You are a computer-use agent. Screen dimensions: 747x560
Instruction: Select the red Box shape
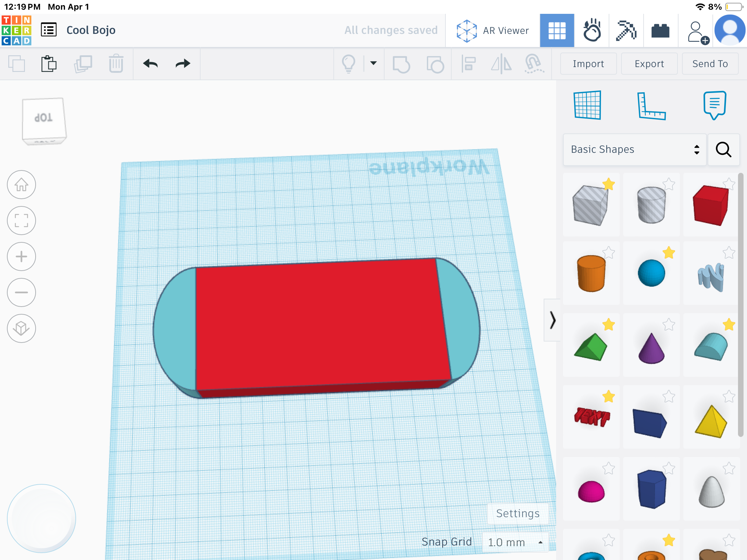[x=711, y=205]
